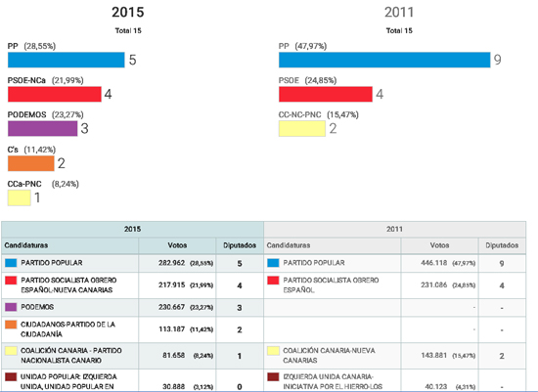The height and width of the screenshot is (392, 538).
Task: Click the Candidaturas column header for 2011
Action: (x=333, y=245)
